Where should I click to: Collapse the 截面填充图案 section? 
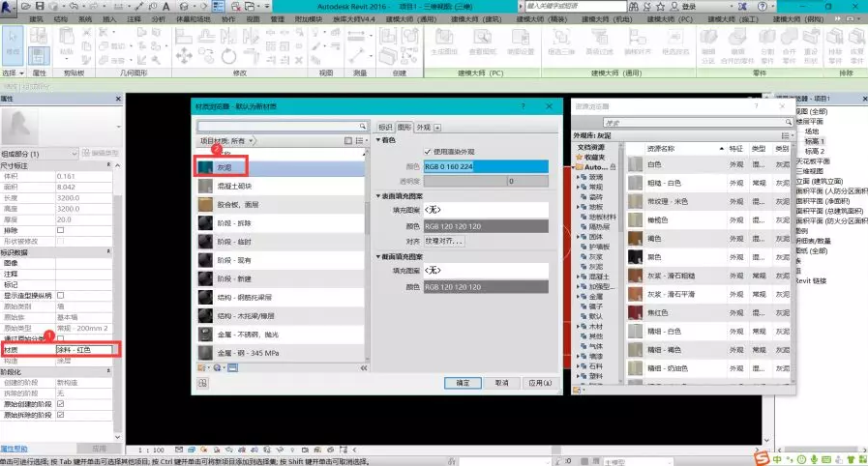(x=378, y=257)
